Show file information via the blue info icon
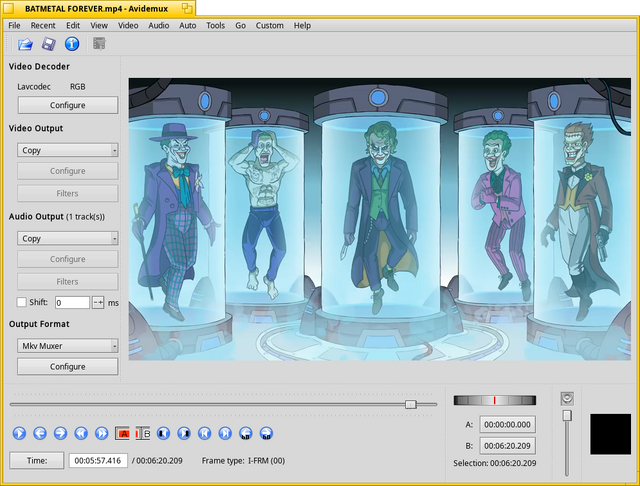This screenshot has width=640, height=486. click(72, 44)
